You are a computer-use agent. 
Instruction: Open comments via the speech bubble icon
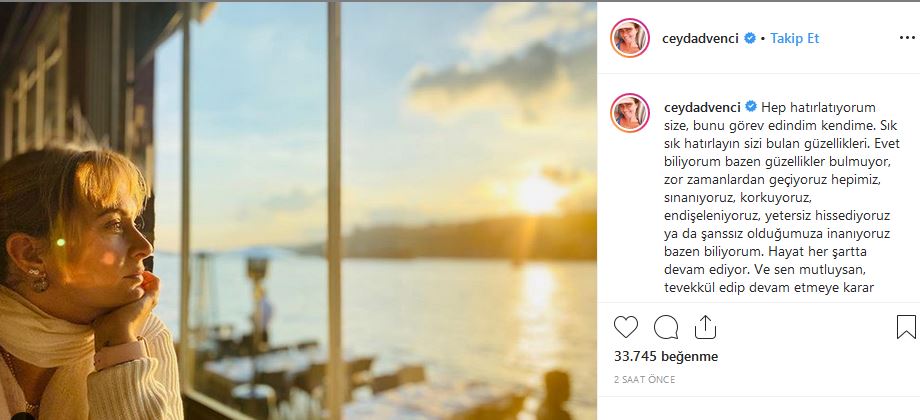666,327
